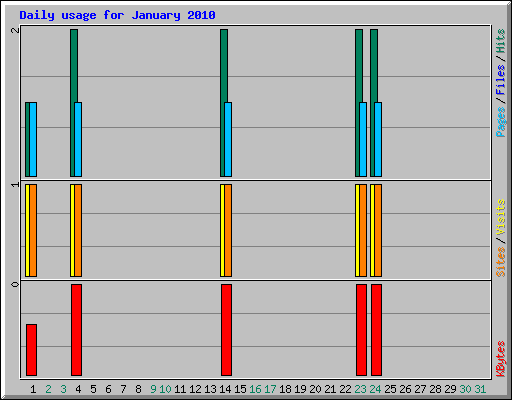Click green day label '10' on the x-axis
The image size is (512, 400).
click(x=165, y=389)
